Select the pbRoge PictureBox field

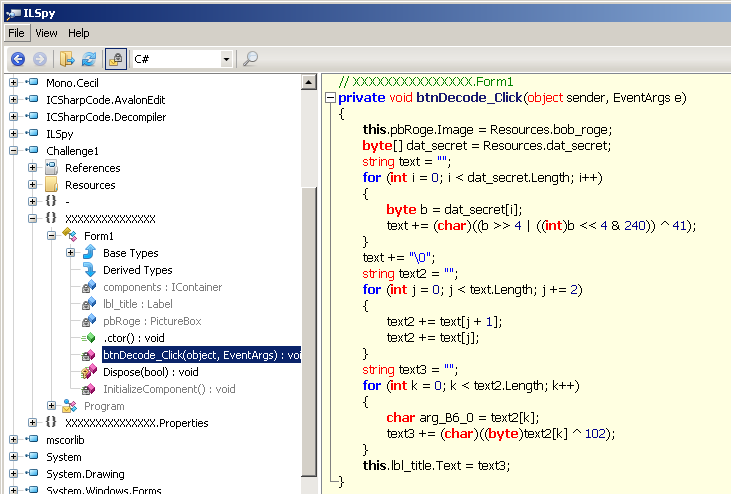coord(151,321)
